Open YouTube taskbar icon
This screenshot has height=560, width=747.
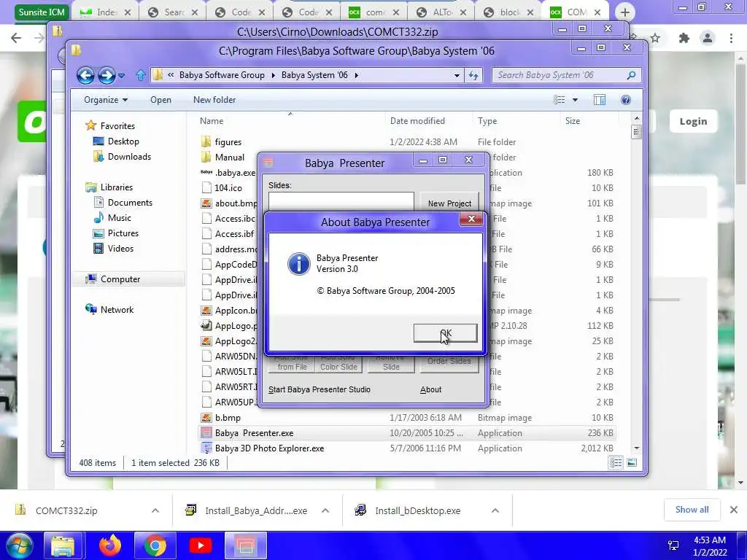pyautogui.click(x=200, y=545)
